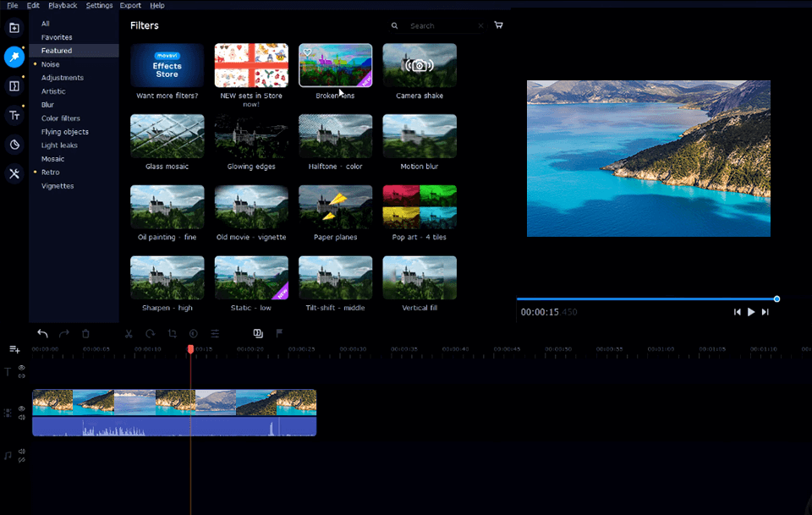Open the Transitions tab in sidebar

point(14,86)
